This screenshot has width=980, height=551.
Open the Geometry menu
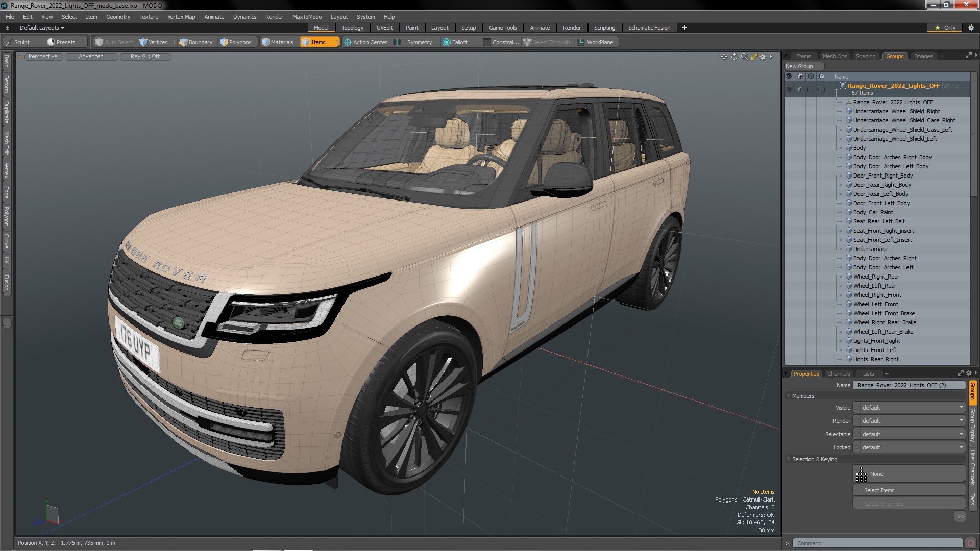(118, 17)
